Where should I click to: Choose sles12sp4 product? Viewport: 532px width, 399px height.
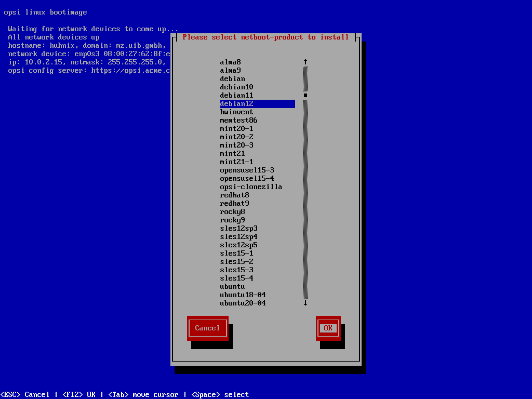pos(258,236)
